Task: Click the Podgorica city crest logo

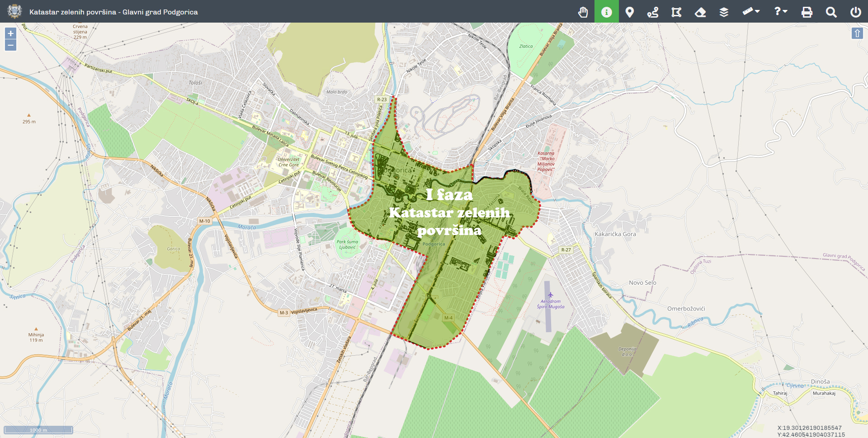Action: 14,11
